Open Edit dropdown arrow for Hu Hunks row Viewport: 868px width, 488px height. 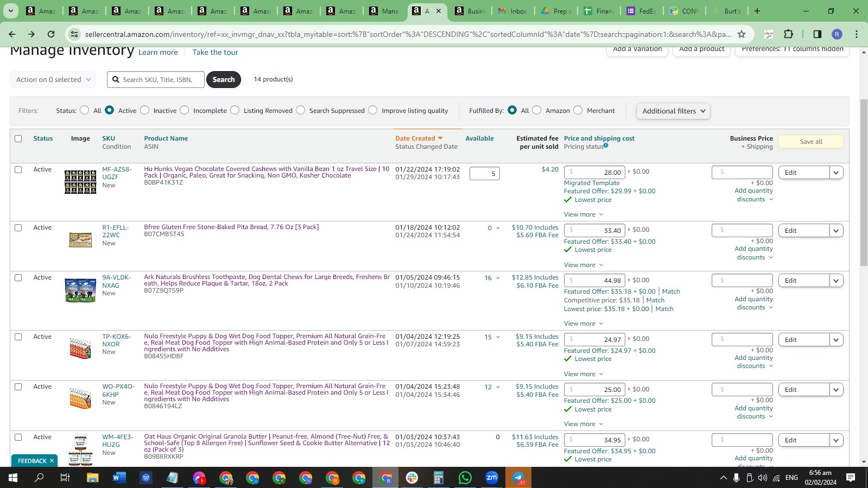[x=836, y=173]
